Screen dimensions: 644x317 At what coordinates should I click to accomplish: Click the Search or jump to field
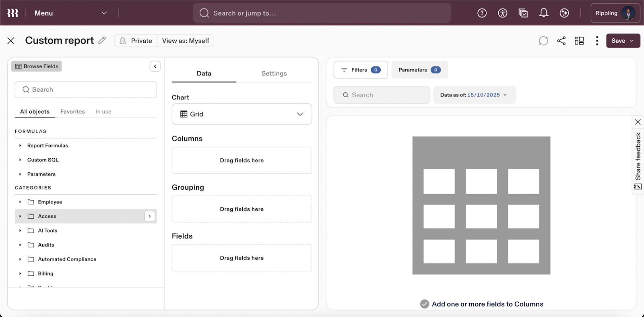point(322,13)
